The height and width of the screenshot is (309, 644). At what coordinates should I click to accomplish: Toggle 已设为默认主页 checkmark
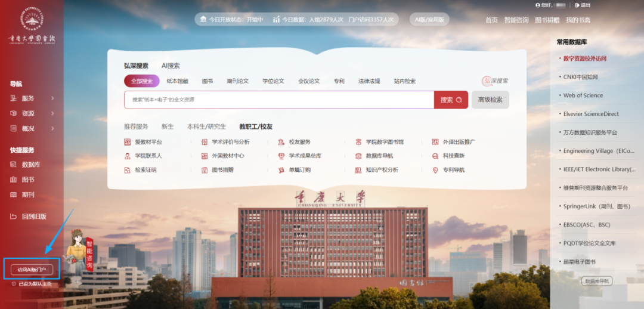(x=14, y=283)
